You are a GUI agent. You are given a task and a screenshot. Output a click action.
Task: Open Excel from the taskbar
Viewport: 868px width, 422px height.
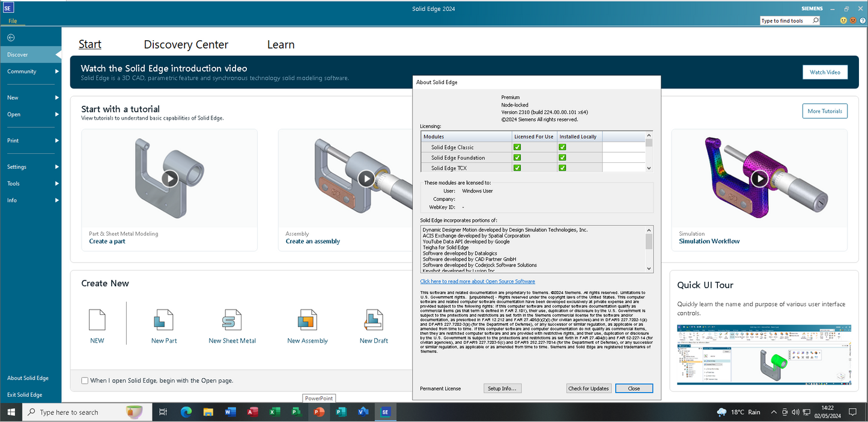(x=275, y=412)
